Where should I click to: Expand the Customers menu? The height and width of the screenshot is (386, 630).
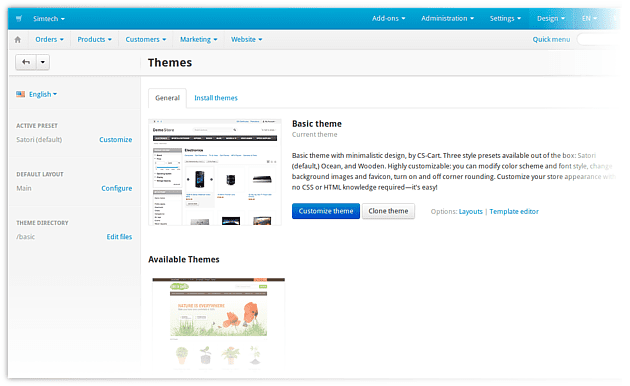coord(145,39)
